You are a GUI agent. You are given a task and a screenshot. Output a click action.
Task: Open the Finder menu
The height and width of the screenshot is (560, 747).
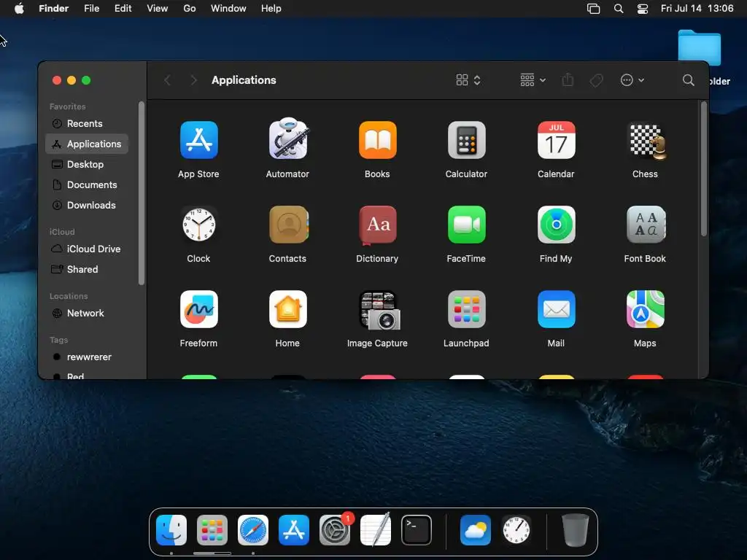pyautogui.click(x=53, y=9)
